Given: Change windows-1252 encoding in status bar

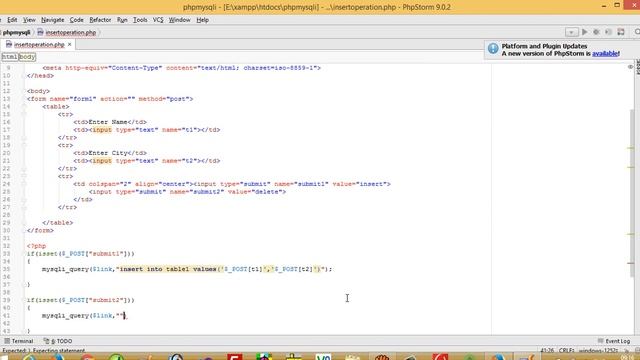Looking at the screenshot, I should tap(598, 351).
